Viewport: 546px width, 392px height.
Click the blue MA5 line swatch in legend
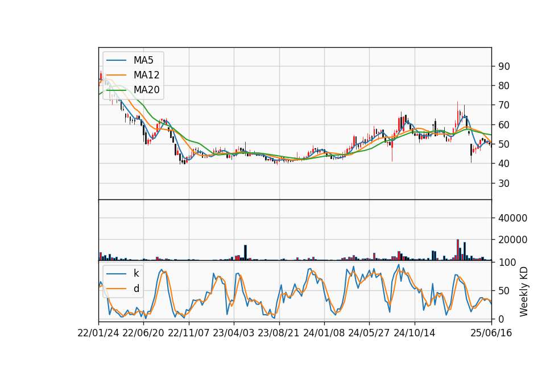(x=116, y=60)
